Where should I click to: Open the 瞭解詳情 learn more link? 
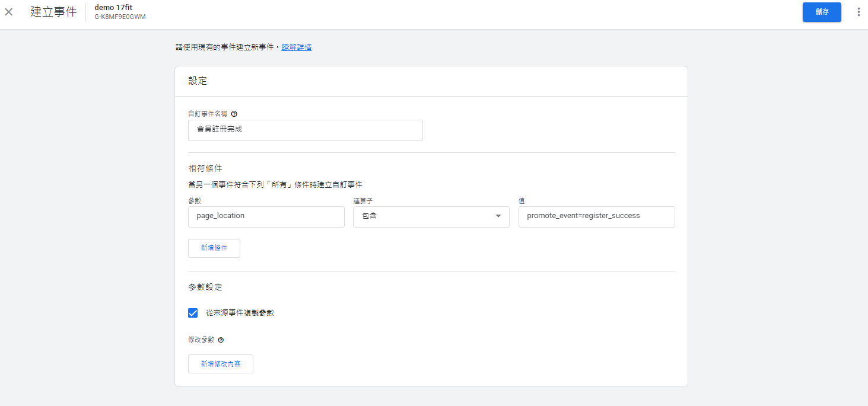(297, 47)
